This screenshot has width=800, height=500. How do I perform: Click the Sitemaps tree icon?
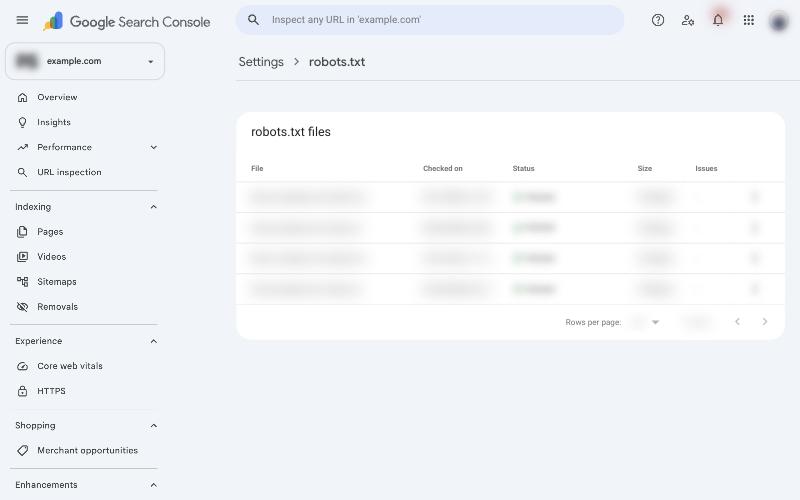(x=22, y=282)
